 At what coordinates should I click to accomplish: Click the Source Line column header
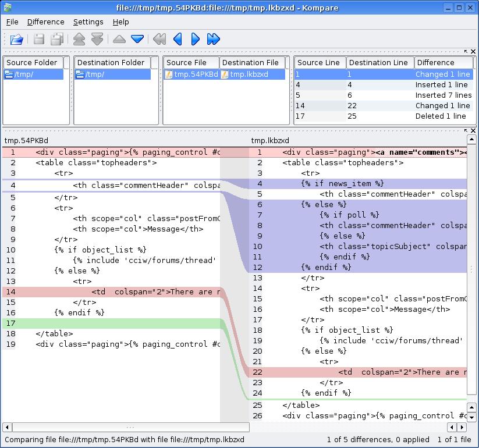point(320,63)
